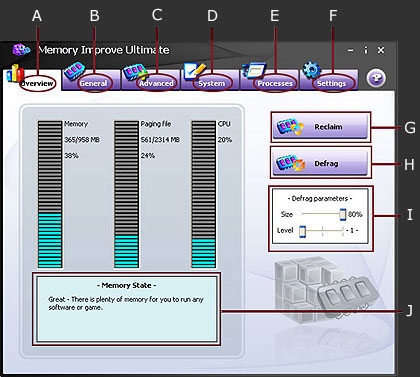Click the memory chip icon on General tab

(x=74, y=72)
